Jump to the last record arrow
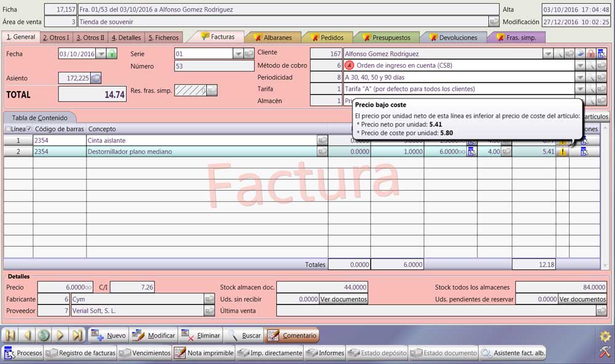 [77, 336]
